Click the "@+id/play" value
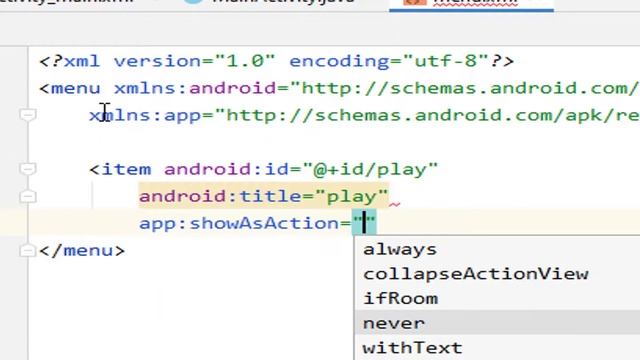Image resolution: width=640 pixels, height=360 pixels. pos(370,169)
